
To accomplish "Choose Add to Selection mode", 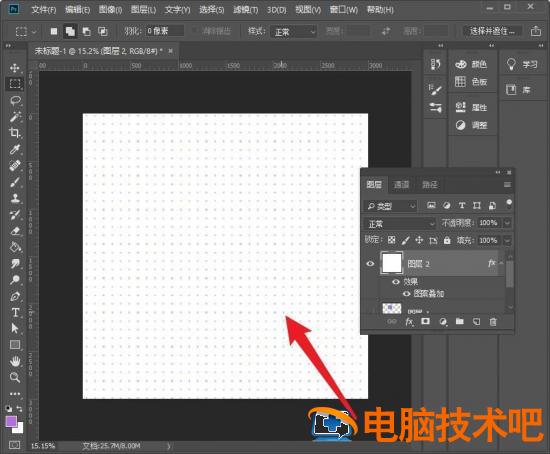I will click(x=70, y=32).
